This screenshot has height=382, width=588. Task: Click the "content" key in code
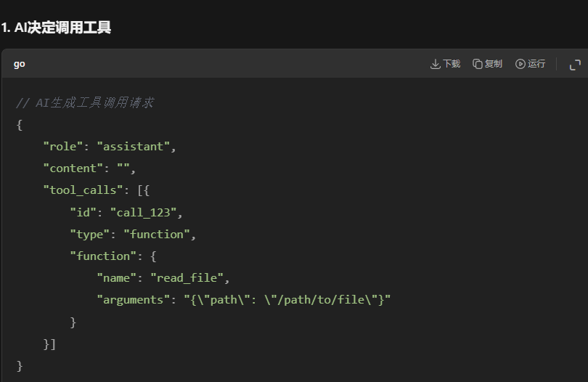73,168
